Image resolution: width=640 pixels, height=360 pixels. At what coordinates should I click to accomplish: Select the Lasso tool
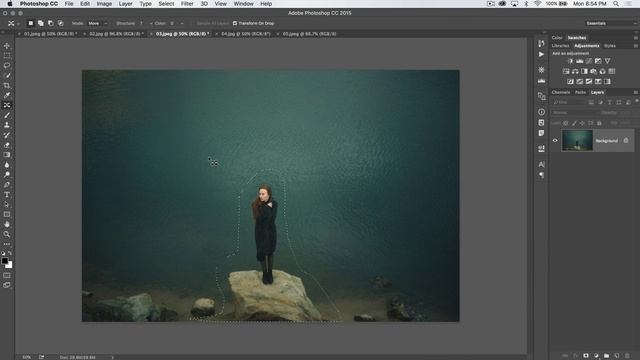(x=7, y=65)
